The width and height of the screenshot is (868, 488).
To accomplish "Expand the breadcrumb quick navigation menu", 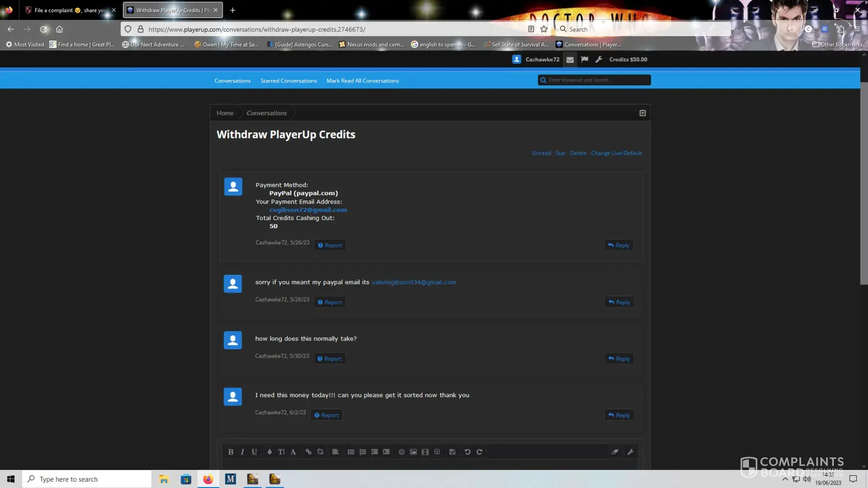I will pyautogui.click(x=642, y=113).
